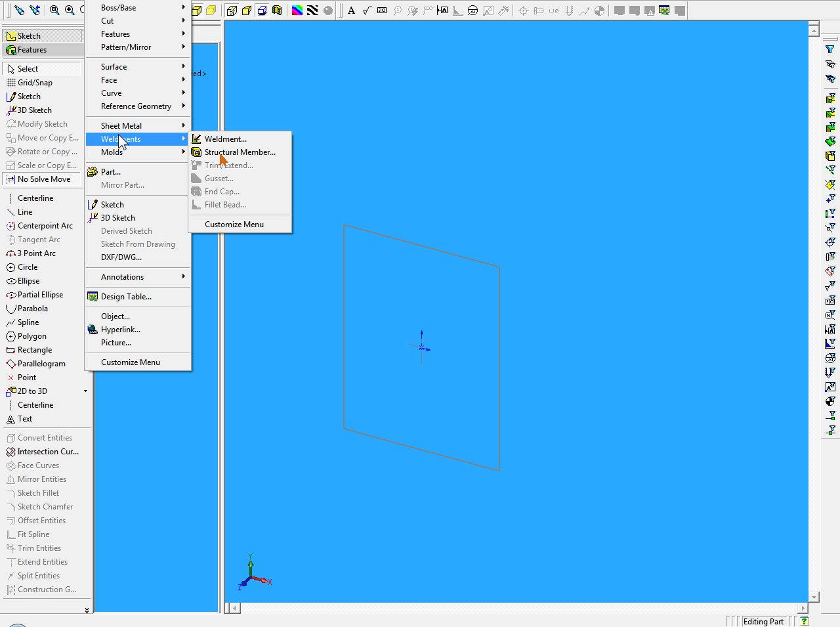Switch to the Features toolbar group

click(x=31, y=50)
